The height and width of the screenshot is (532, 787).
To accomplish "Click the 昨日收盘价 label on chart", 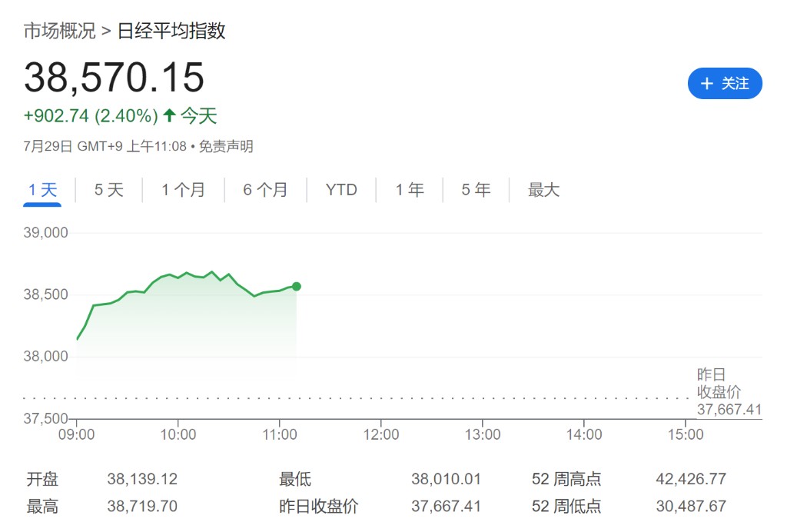I will click(x=719, y=384).
